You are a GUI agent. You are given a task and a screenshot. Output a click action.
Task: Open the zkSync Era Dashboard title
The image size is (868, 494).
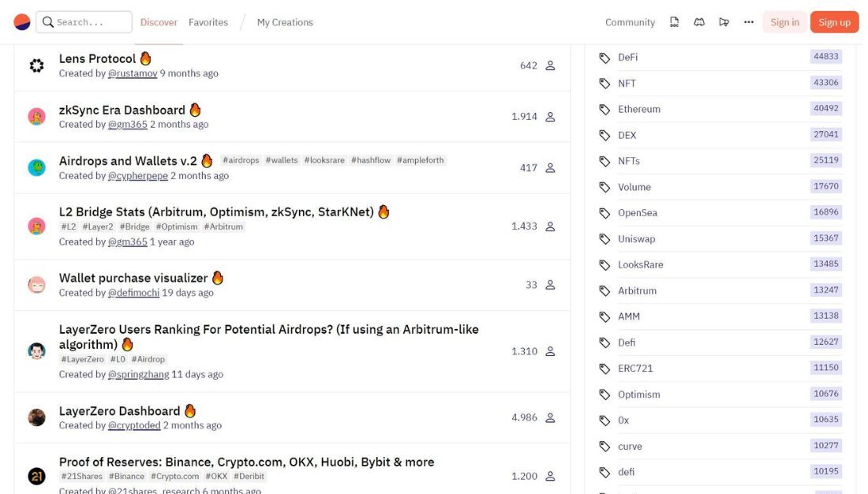(122, 110)
